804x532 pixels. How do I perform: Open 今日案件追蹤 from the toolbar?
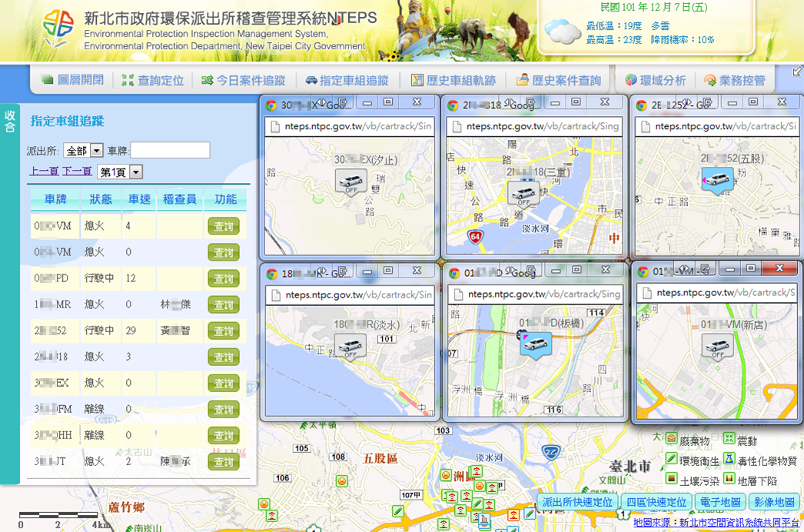(244, 81)
